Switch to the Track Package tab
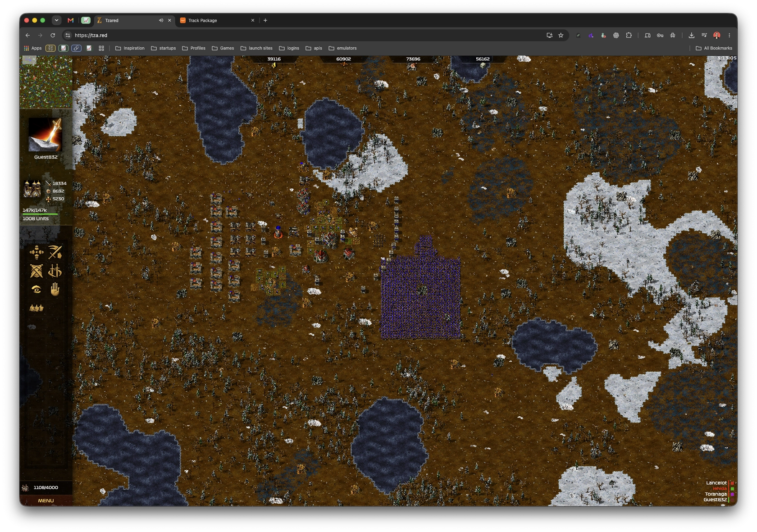The width and height of the screenshot is (757, 532). 217,20
